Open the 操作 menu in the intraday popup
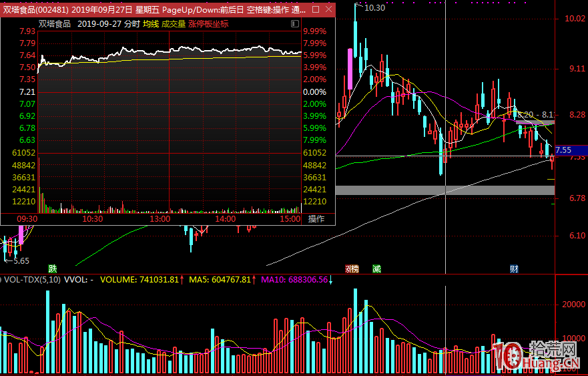Image resolution: width=588 pixels, height=376 pixels. 316,218
